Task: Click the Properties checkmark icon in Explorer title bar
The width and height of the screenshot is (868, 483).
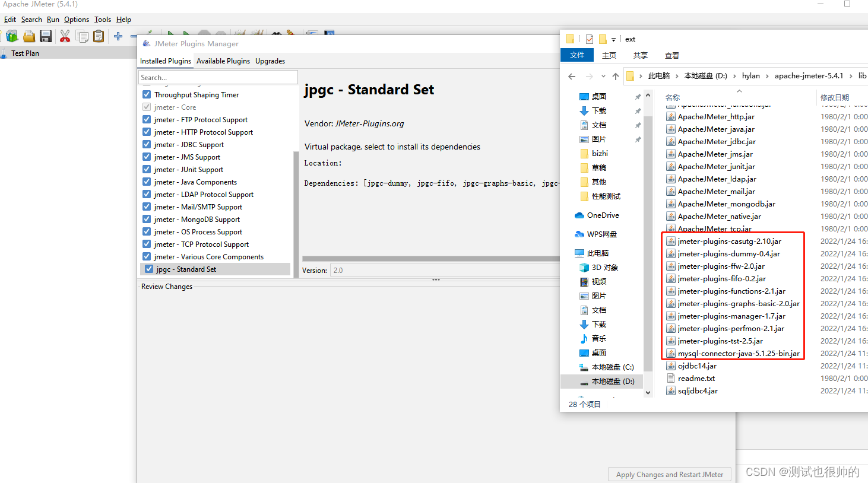Action: pos(590,39)
